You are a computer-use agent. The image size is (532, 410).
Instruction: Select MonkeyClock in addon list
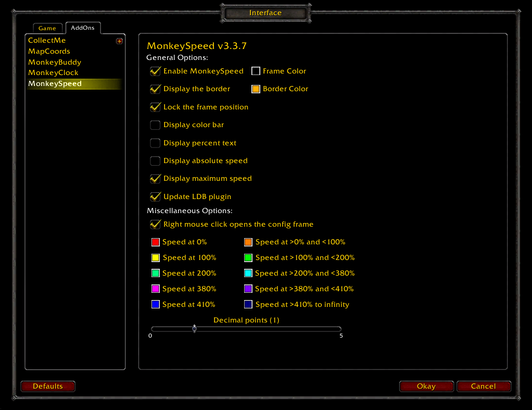53,73
